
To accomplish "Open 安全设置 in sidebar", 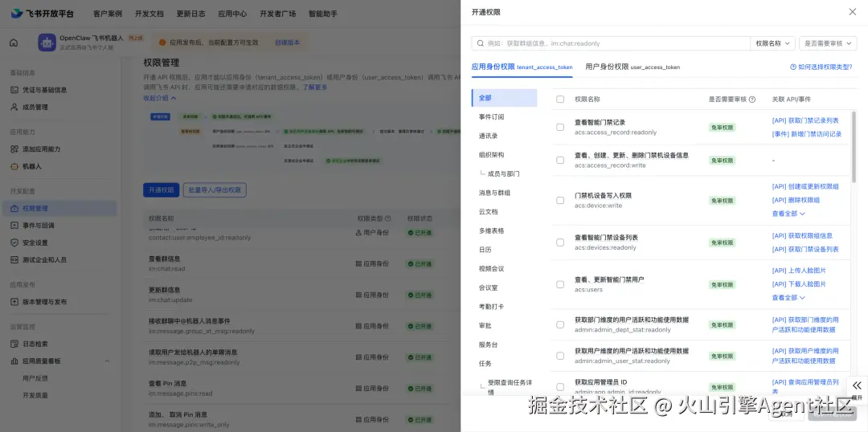I will click(35, 242).
